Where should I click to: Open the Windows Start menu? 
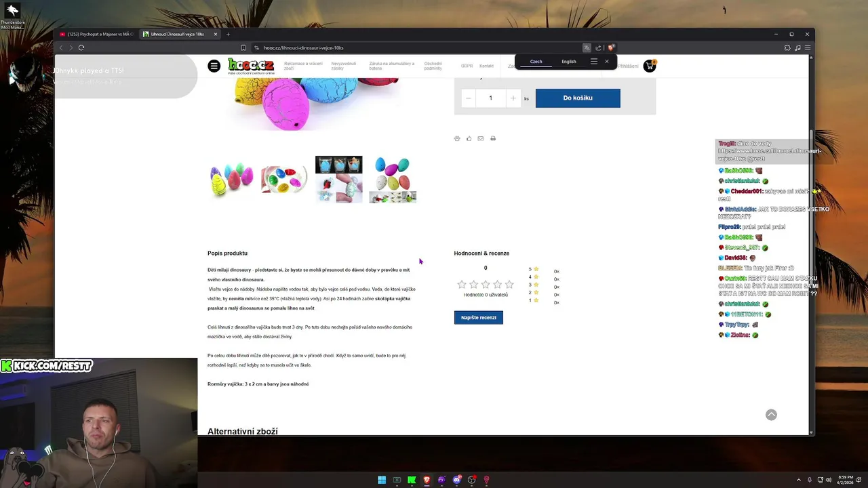click(x=382, y=480)
